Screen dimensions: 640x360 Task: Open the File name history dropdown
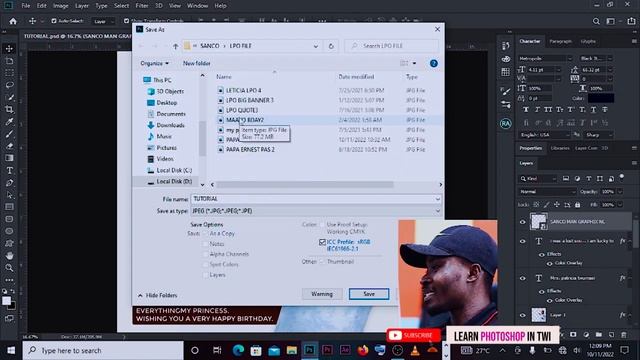[438, 199]
